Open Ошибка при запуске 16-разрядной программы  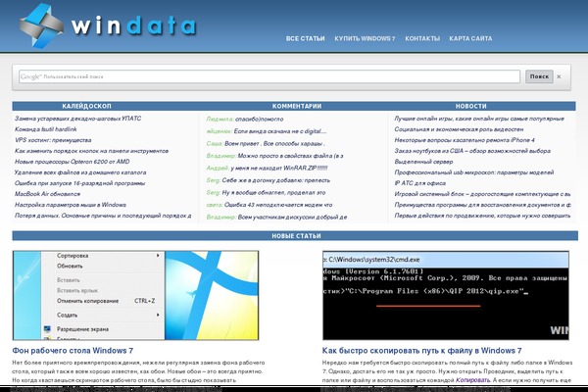pos(80,183)
